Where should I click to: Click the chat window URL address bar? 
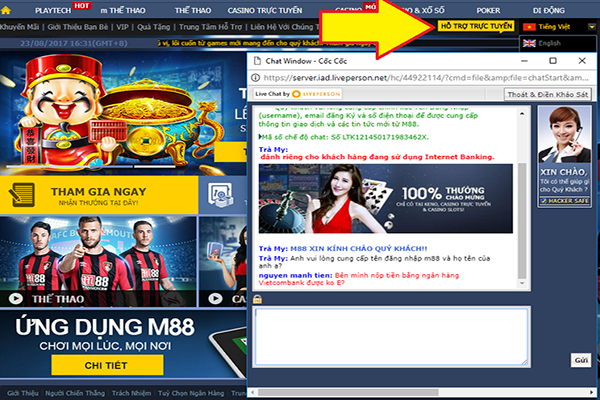pos(426,78)
